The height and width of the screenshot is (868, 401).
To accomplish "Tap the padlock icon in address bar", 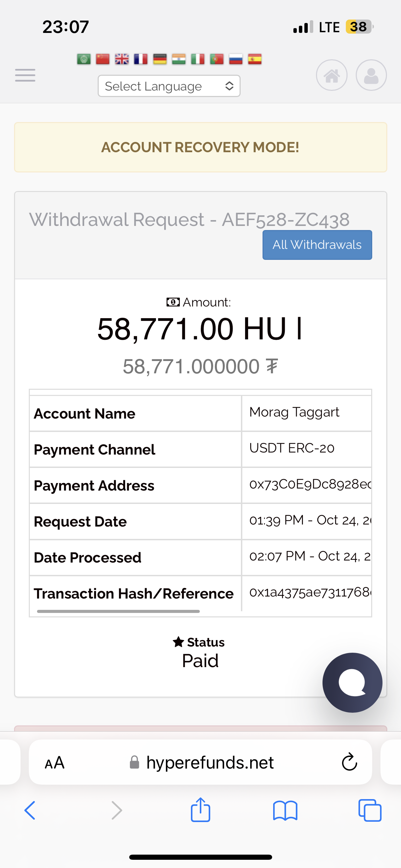I will 134,762.
